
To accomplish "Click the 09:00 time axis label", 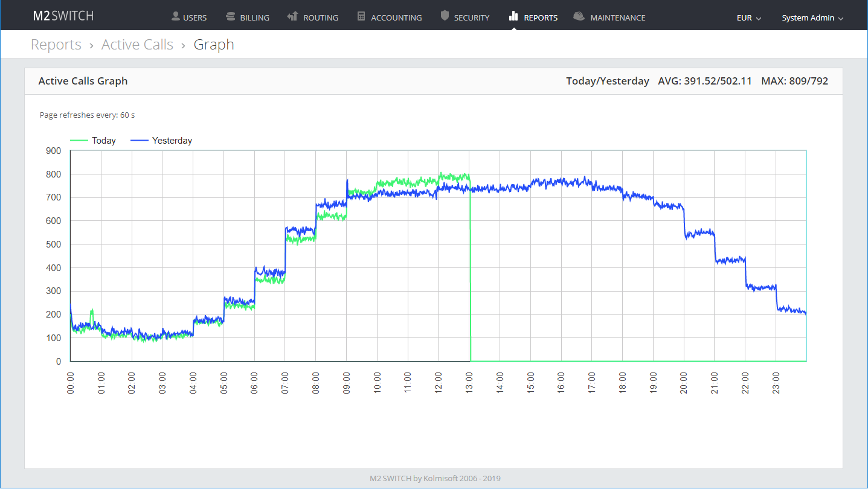I will point(347,383).
